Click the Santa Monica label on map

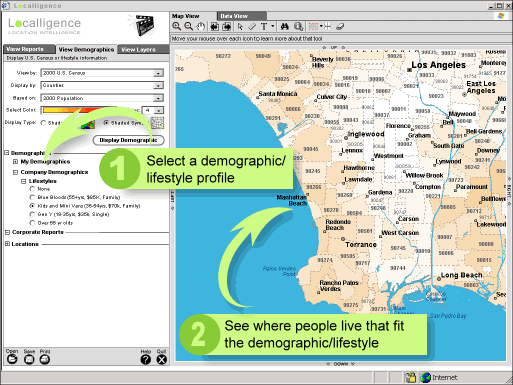[x=278, y=94]
